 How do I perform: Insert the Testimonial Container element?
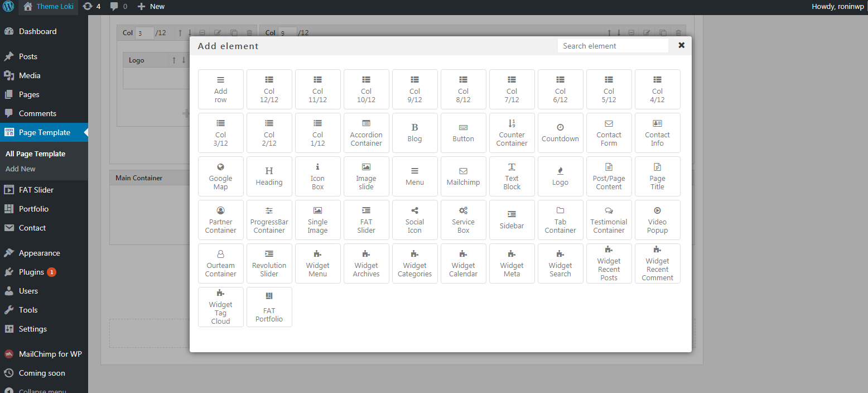click(609, 220)
